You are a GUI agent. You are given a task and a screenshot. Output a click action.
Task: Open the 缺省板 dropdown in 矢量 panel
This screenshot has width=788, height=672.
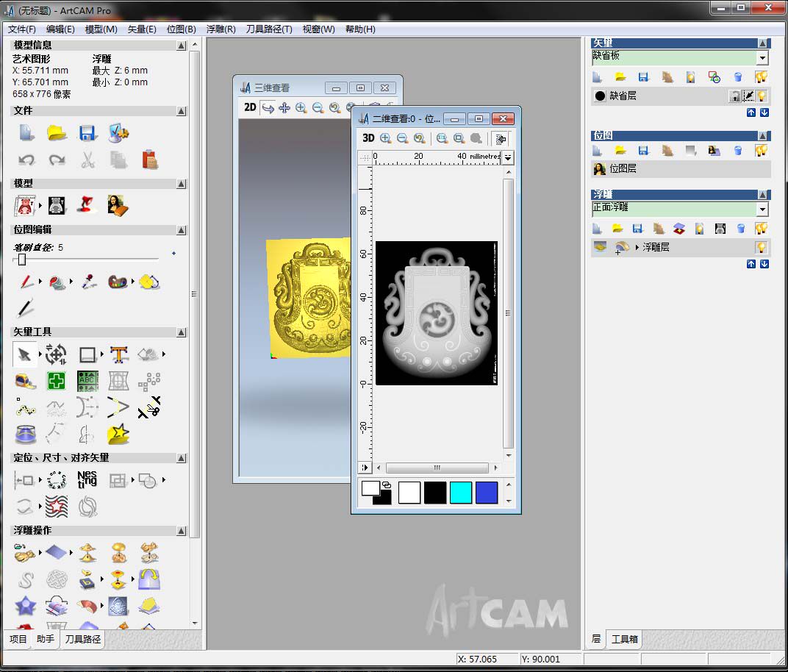[762, 58]
